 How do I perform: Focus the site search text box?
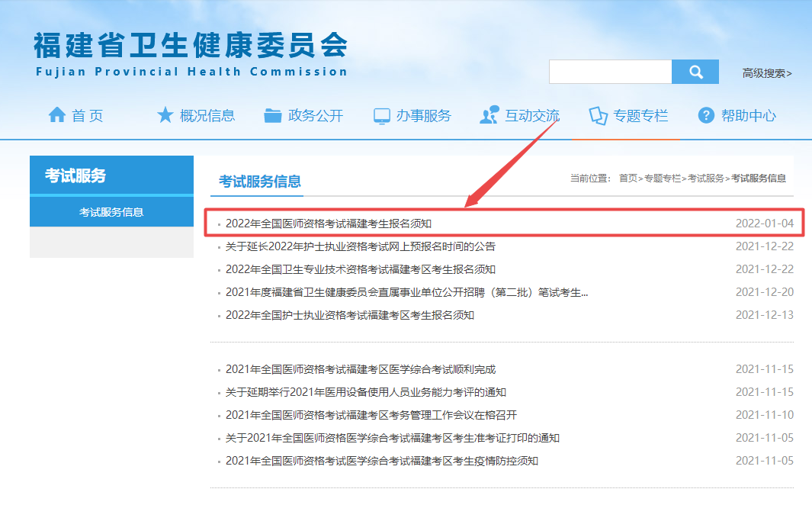click(x=610, y=72)
